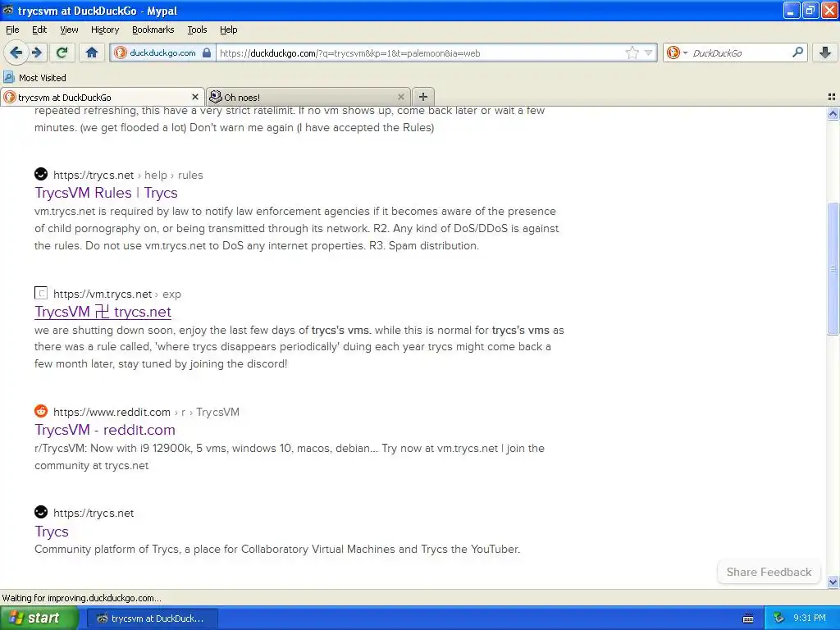Viewport: 840px width, 630px height.
Task: Open the Home page button
Action: (91, 52)
